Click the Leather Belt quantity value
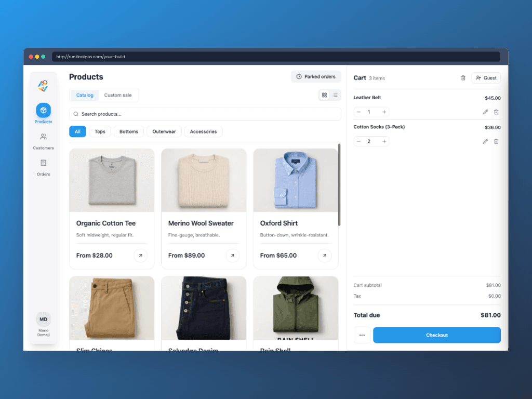The width and height of the screenshot is (532, 399). [x=369, y=112]
